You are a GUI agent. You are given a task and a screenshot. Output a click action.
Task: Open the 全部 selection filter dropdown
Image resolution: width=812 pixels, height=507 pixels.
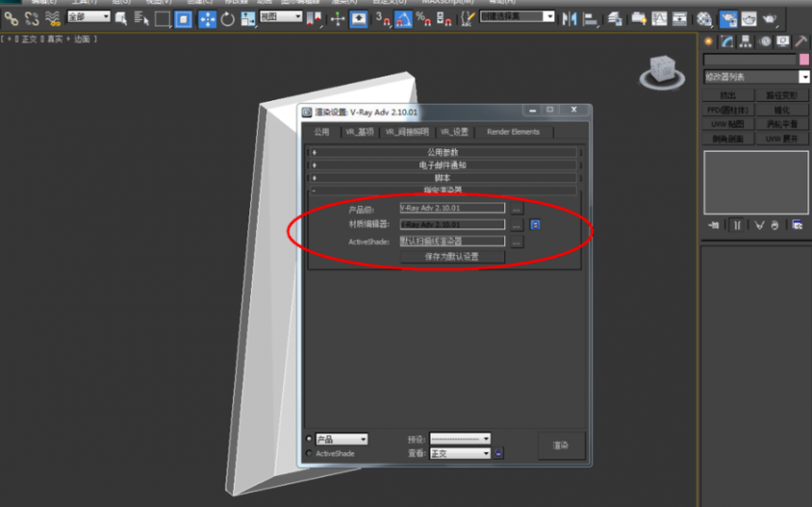tap(89, 17)
